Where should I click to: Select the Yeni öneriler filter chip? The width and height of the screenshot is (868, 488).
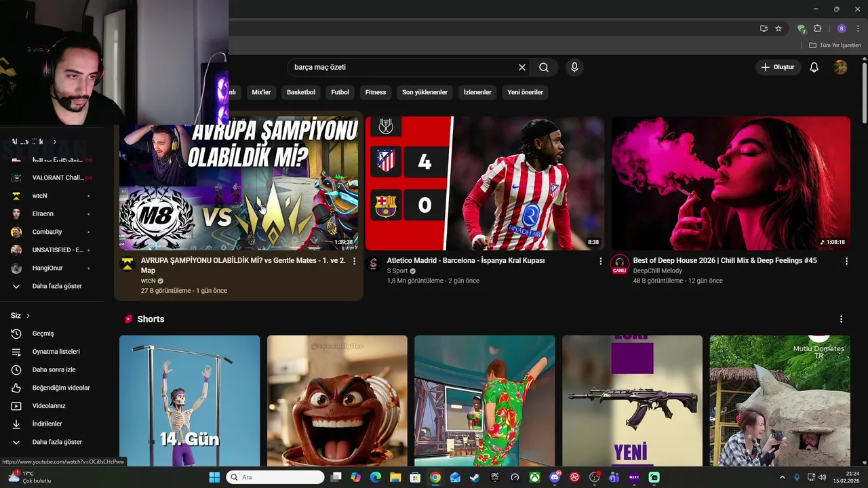click(526, 92)
